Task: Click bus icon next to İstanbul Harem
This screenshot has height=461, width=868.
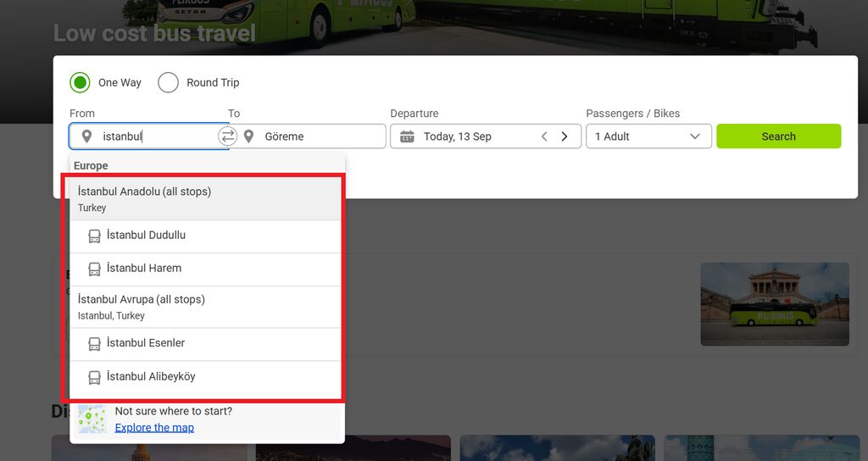Action: [95, 269]
